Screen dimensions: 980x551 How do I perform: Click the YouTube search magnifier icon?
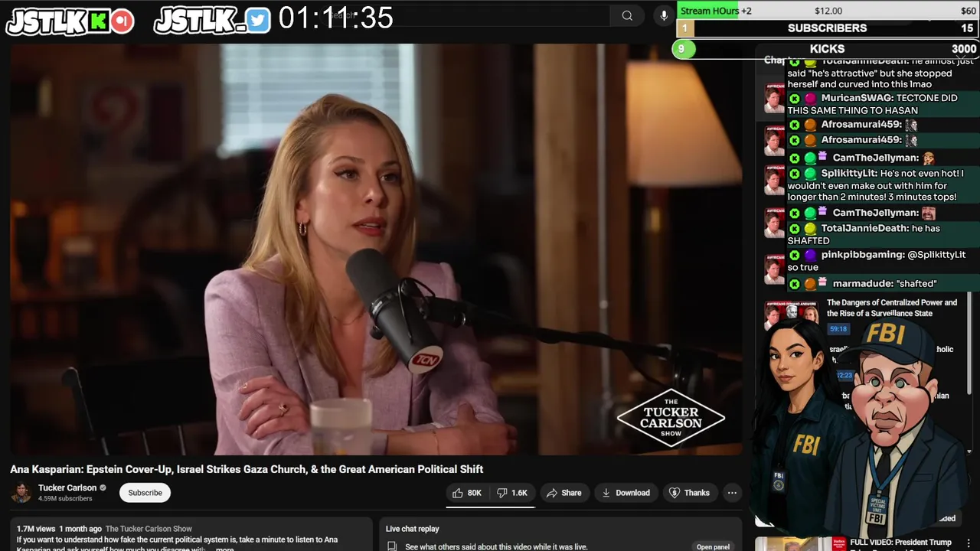627,15
